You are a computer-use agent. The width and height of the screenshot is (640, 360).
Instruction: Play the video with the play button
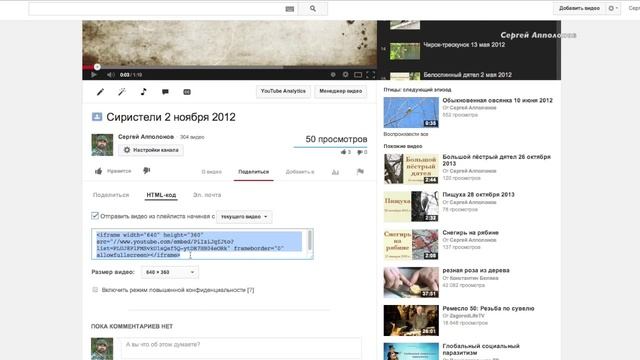coord(93,75)
